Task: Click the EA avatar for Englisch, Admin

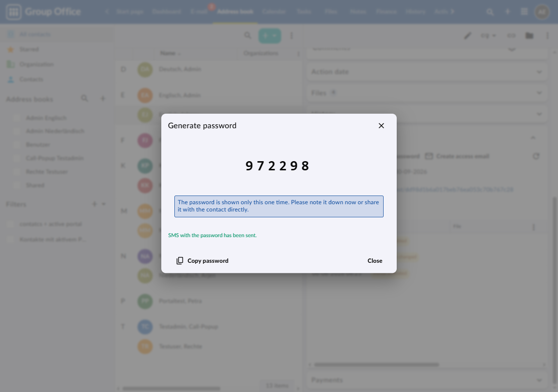Action: 145,95
